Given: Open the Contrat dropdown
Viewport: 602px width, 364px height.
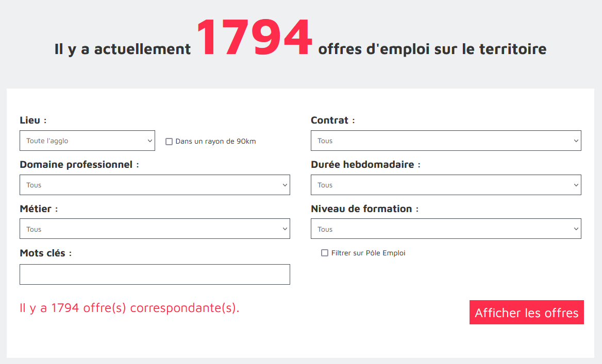Looking at the screenshot, I should (446, 141).
